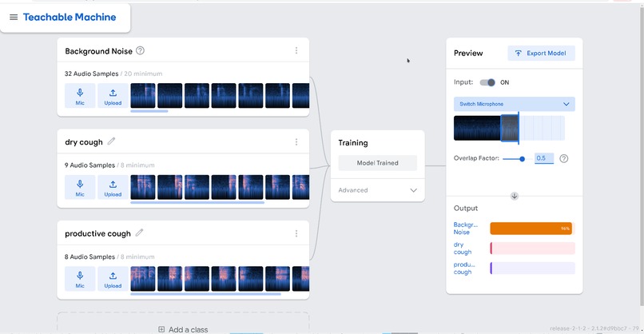This screenshot has height=334, width=644.
Task: Record Background Noise sample with Mic
Action: pos(80,96)
